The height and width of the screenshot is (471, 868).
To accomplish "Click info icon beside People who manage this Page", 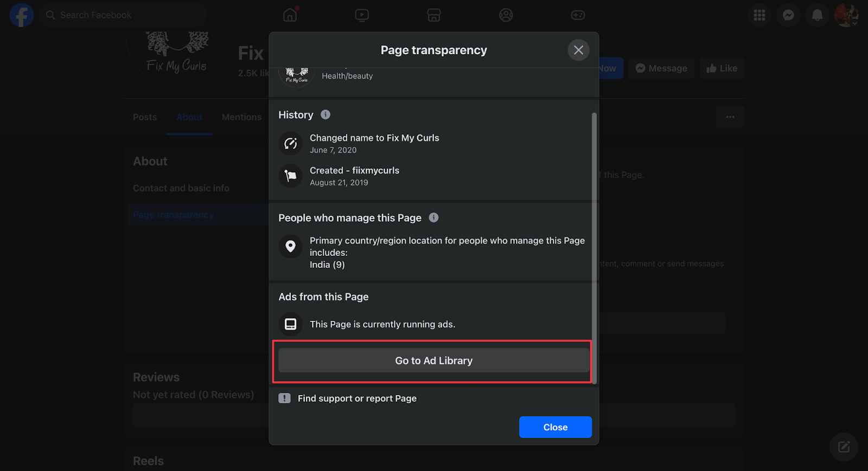I will (x=433, y=217).
